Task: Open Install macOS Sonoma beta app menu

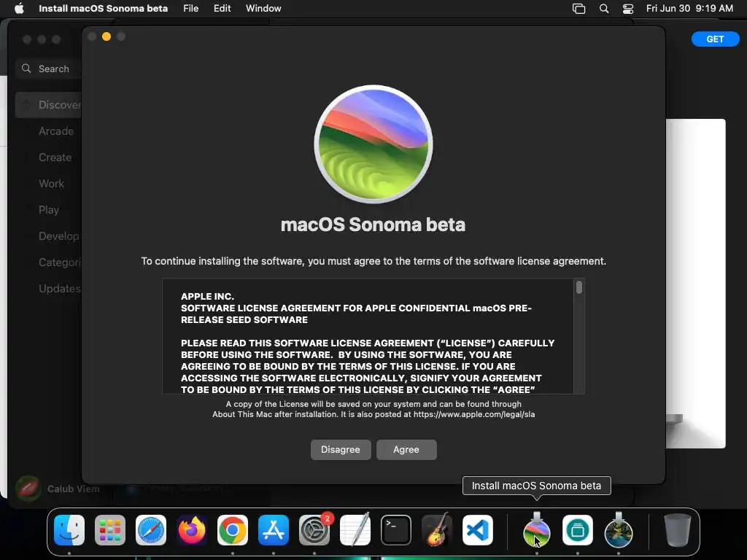Action: (103, 8)
